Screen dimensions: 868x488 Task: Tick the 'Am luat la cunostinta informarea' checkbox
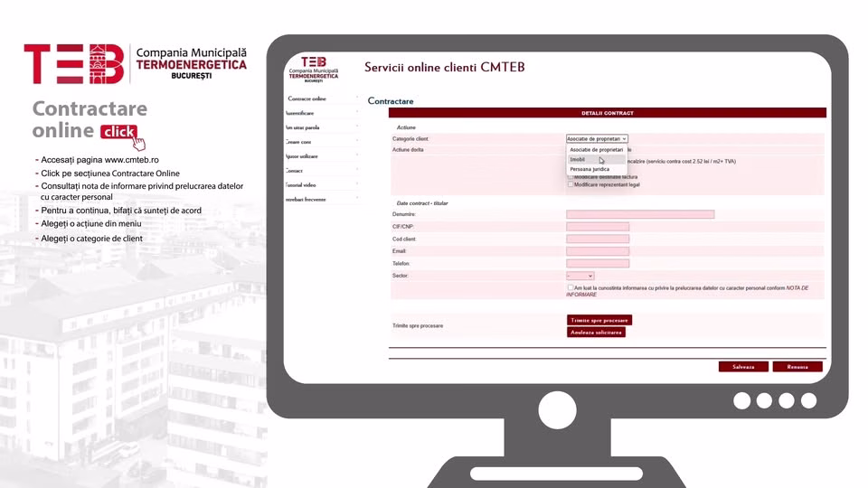pyautogui.click(x=571, y=287)
